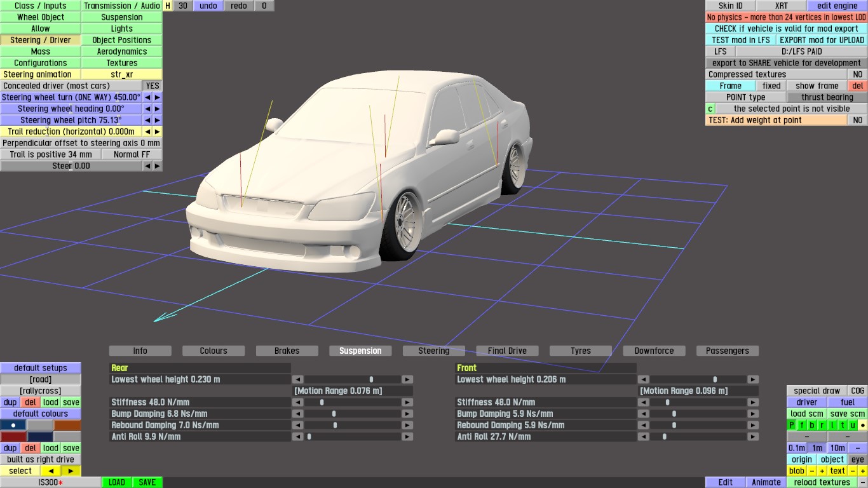Viewport: 868px width, 488px height.
Task: Select the blue default colour with white dot
Action: coord(13,425)
